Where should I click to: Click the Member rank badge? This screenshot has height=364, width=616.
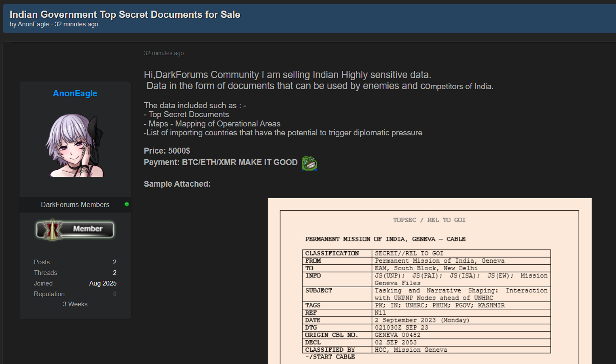pyautogui.click(x=75, y=229)
